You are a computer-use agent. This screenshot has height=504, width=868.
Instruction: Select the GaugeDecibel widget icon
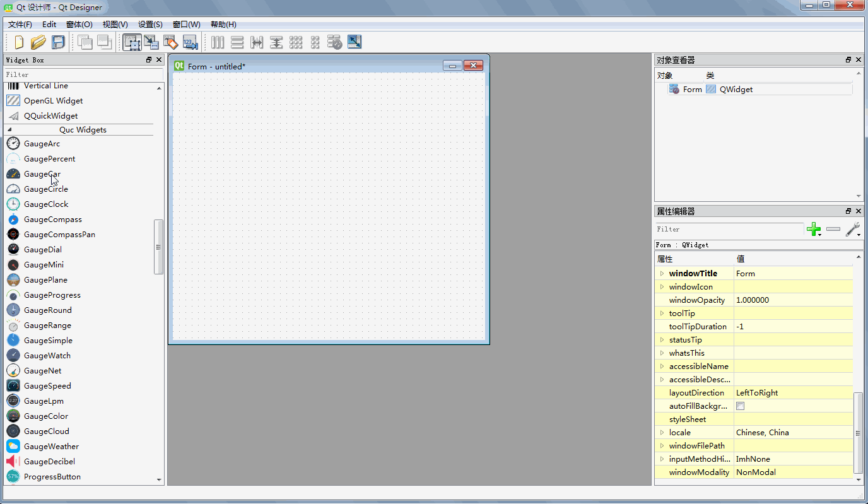point(13,462)
